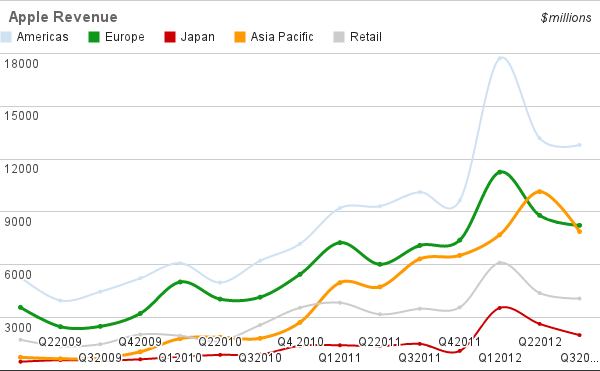Click the 6000 y-axis label
Image resolution: width=600 pixels, height=371 pixels.
coord(18,274)
